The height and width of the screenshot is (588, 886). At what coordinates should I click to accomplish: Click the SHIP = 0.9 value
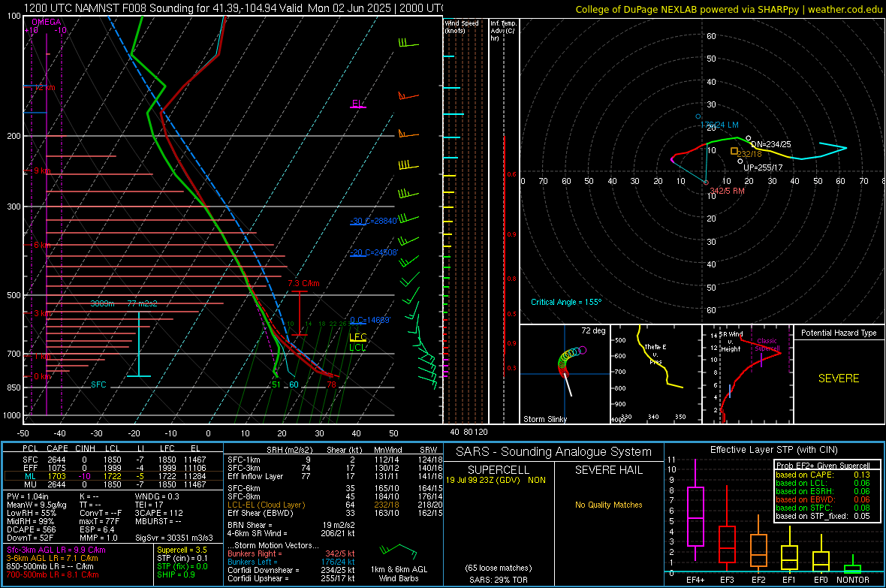(x=176, y=574)
